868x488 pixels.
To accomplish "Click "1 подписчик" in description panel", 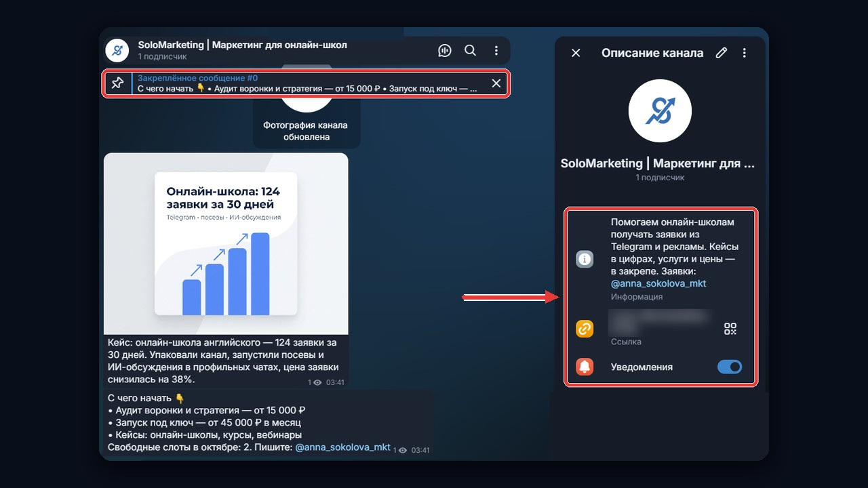I will (660, 178).
